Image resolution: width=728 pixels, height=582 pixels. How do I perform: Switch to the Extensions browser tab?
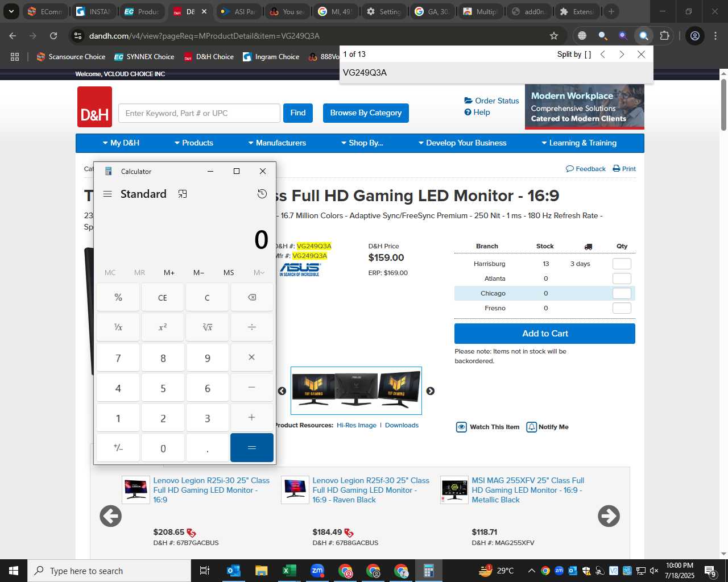pos(577,11)
